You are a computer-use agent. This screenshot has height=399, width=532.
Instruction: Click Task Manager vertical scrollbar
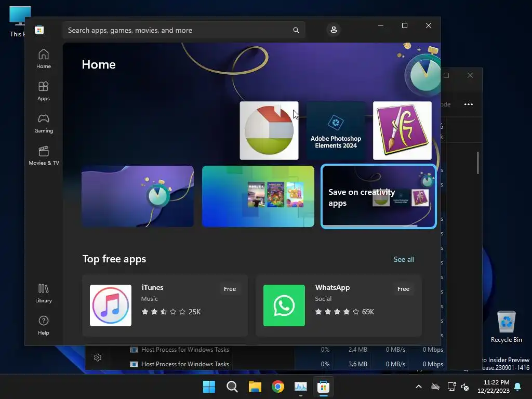coord(478,163)
